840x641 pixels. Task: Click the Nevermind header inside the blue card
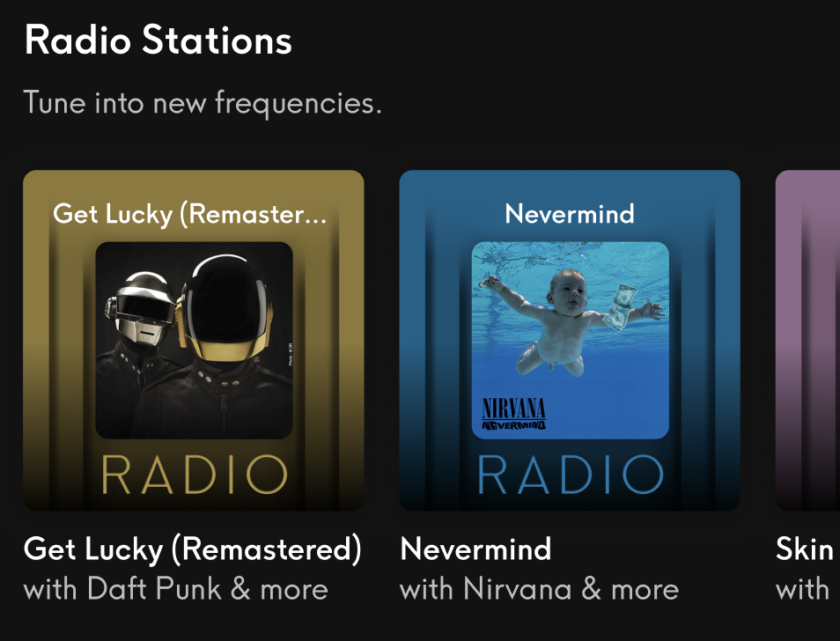(x=570, y=214)
